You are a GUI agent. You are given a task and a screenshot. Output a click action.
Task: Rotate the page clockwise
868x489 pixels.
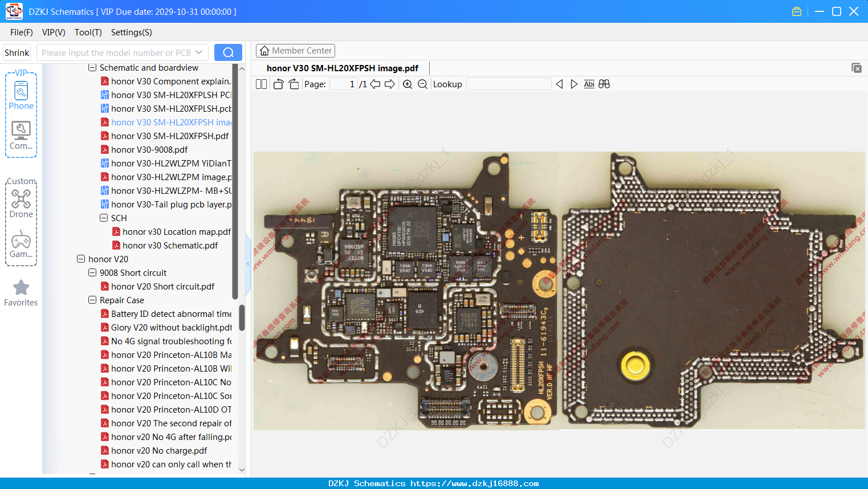point(294,84)
